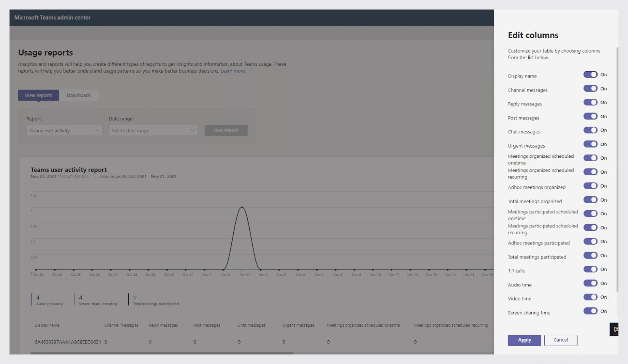This screenshot has height=364, width=628.
Task: Toggle Total meetings organized switch
Action: tap(590, 200)
